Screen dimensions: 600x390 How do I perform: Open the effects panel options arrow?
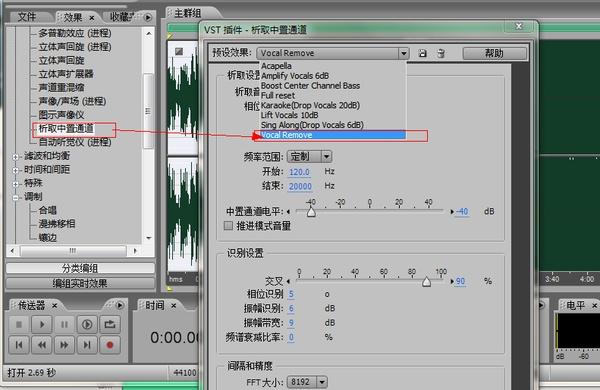coord(148,17)
